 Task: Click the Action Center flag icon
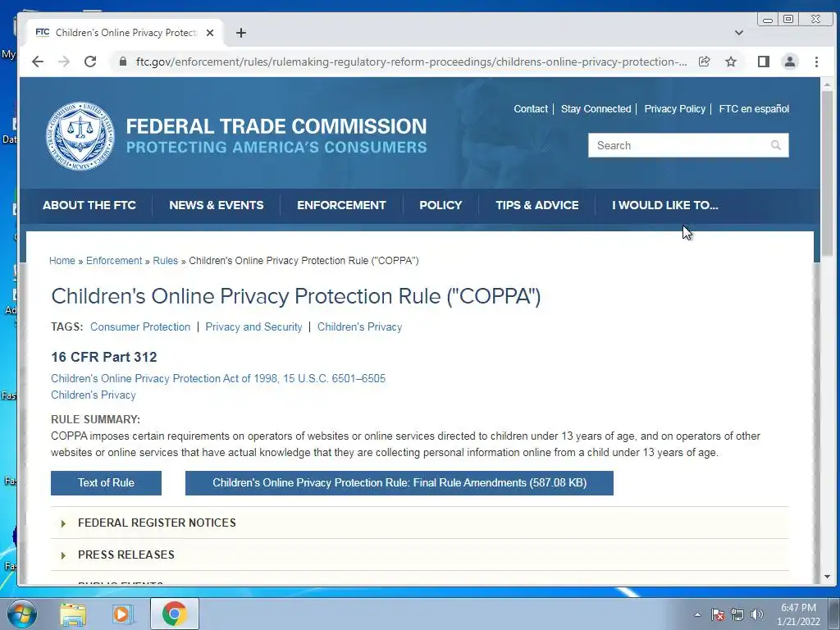(x=717, y=614)
